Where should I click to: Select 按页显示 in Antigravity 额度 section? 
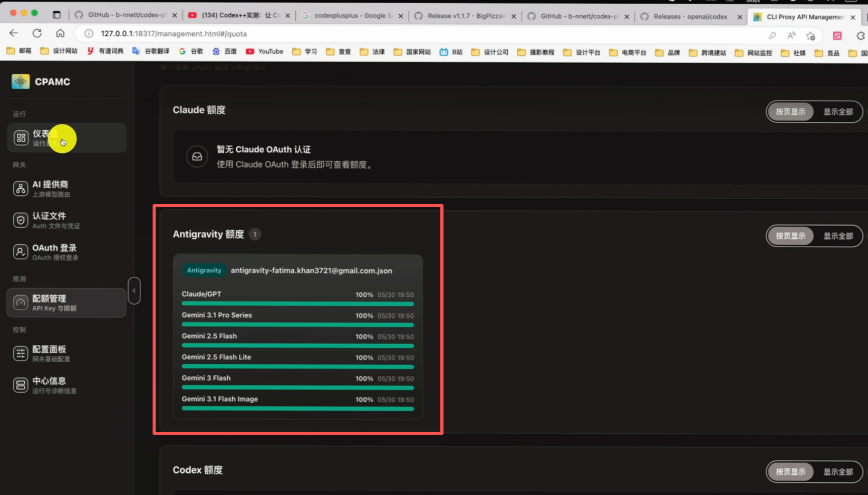(790, 236)
